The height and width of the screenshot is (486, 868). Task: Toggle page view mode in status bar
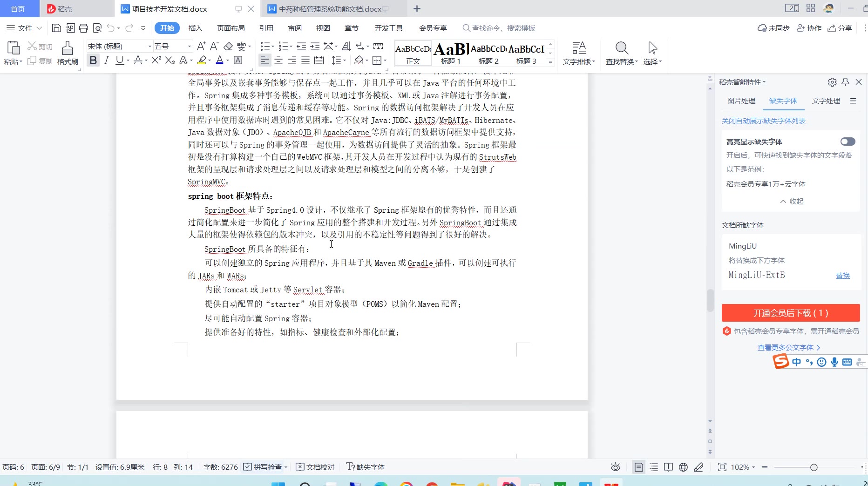coord(639,467)
